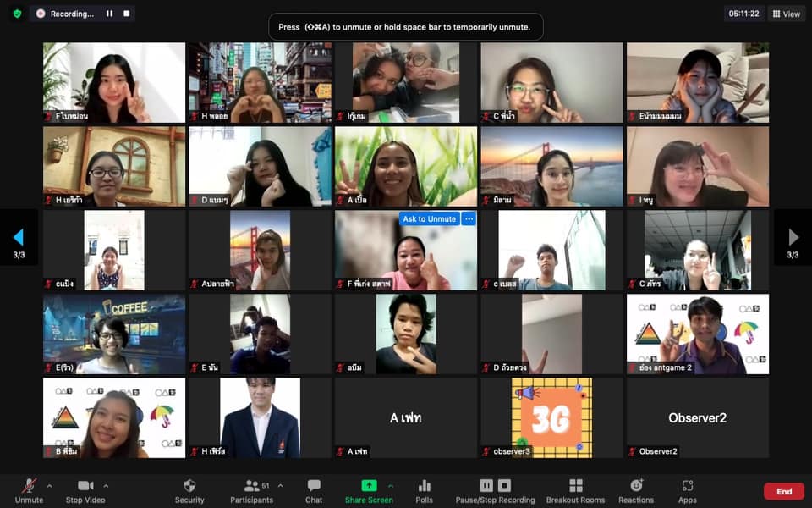The width and height of the screenshot is (812, 508).
Task: Expand Share Screen options chevron
Action: click(391, 486)
